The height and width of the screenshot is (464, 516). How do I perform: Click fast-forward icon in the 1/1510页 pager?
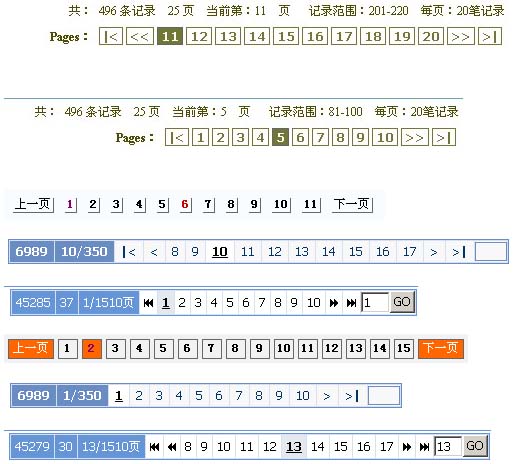(334, 303)
